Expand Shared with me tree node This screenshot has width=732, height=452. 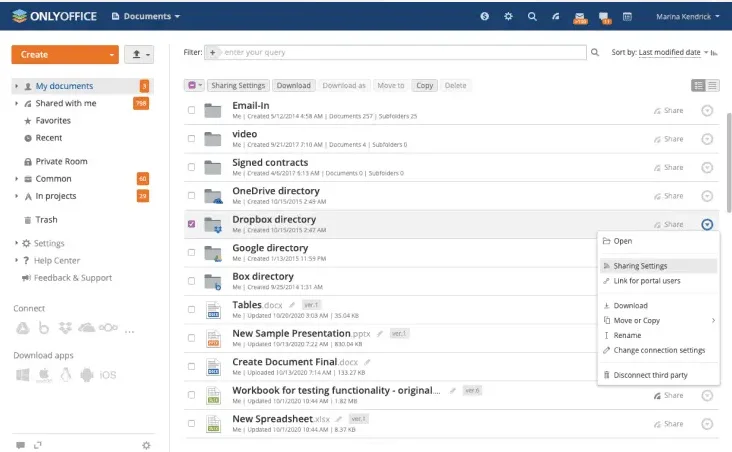[16, 103]
